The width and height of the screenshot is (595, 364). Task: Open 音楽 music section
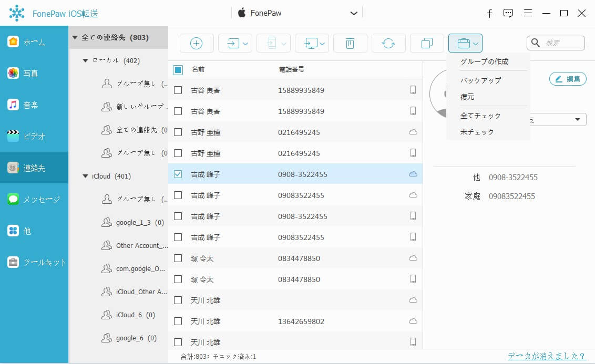34,105
